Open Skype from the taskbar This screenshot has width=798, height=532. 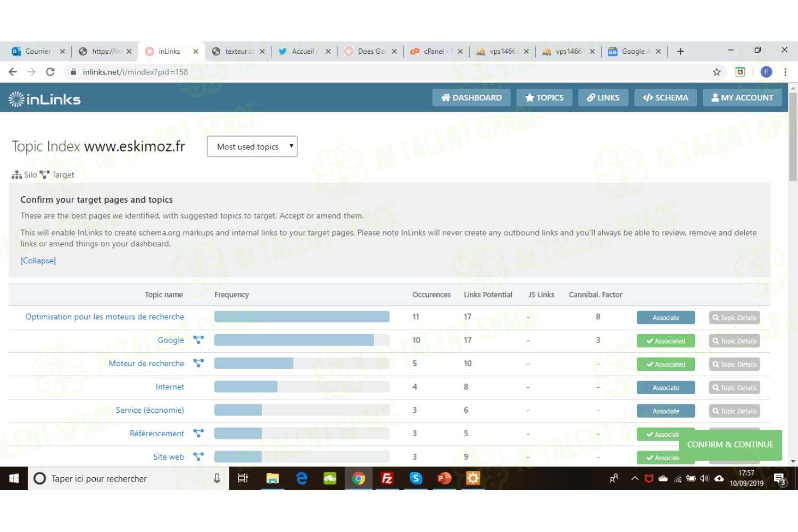click(x=416, y=478)
